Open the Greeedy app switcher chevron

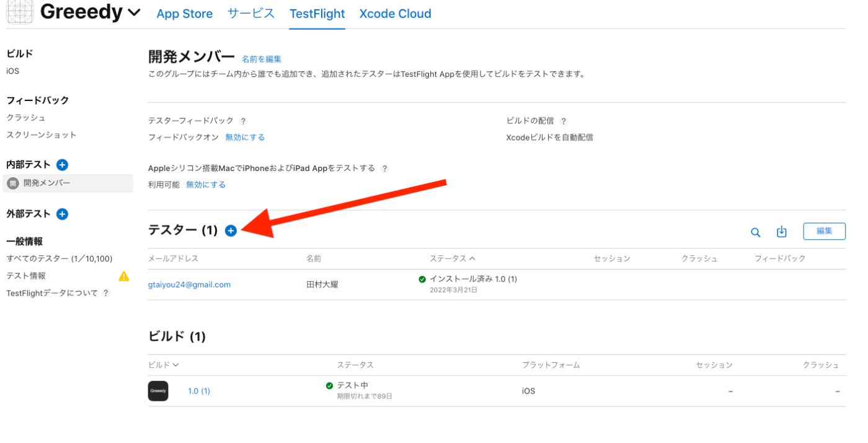(x=134, y=12)
